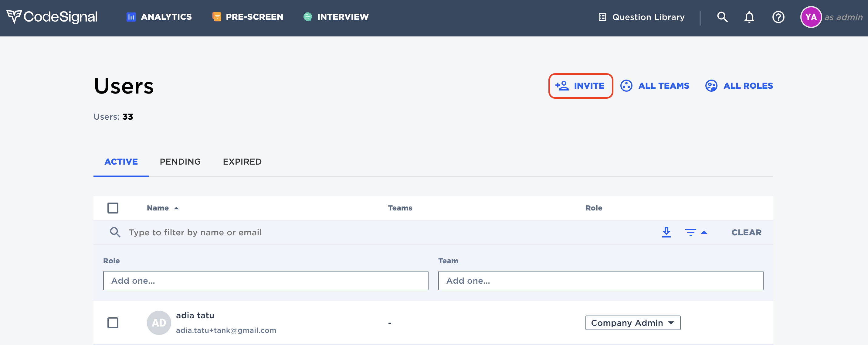The width and height of the screenshot is (868, 345).
Task: Check the checkbox next to adia tatu
Action: 113,323
